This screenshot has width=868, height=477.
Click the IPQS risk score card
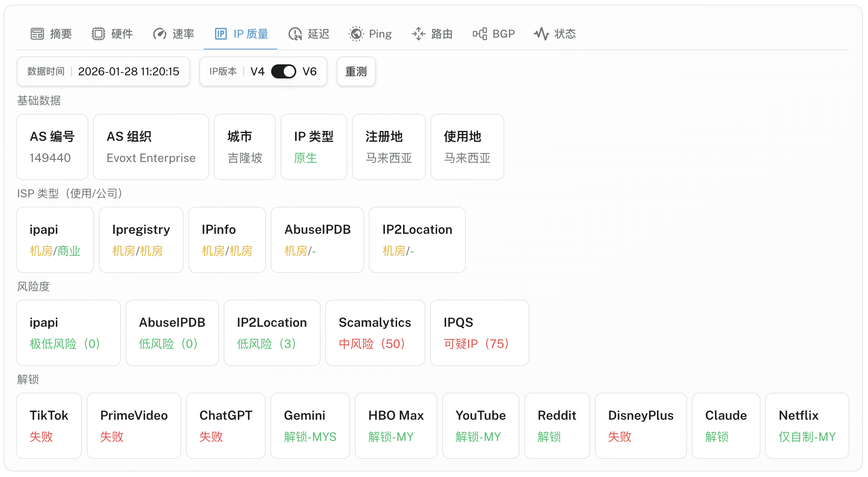[x=479, y=333]
